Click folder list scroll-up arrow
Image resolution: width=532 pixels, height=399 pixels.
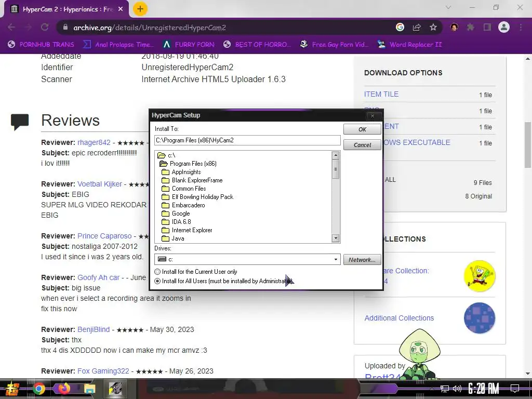coord(336,155)
